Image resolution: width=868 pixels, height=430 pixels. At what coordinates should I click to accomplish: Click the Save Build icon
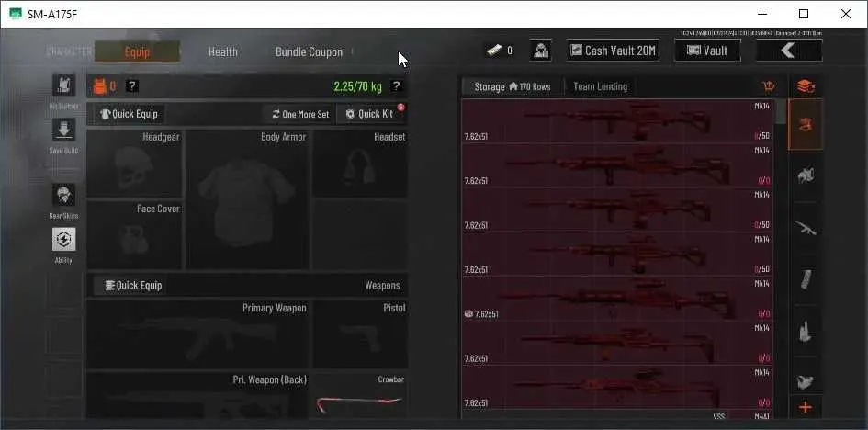[x=63, y=130]
